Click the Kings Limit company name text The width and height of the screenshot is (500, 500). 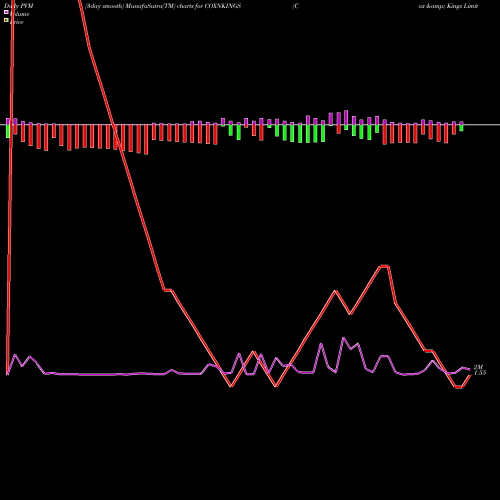448,6
